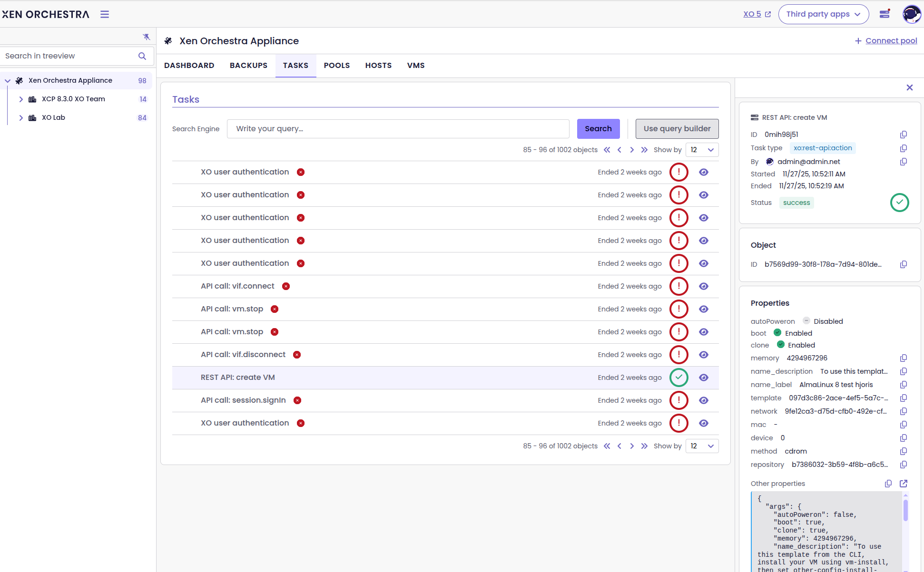924x572 pixels.
Task: Copy the task ID 0mih98j51
Action: click(904, 135)
